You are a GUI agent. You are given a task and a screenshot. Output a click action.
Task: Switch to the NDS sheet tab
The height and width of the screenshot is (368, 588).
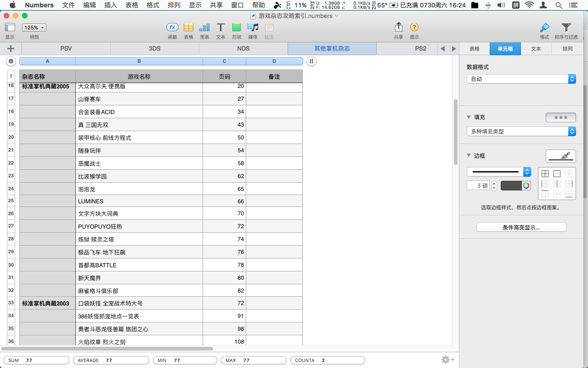tap(243, 48)
